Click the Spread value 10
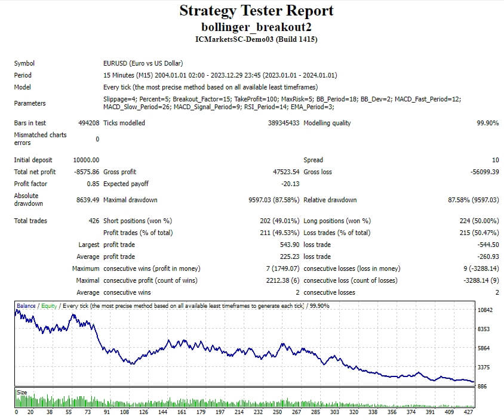The width and height of the screenshot is (504, 420). 495,160
